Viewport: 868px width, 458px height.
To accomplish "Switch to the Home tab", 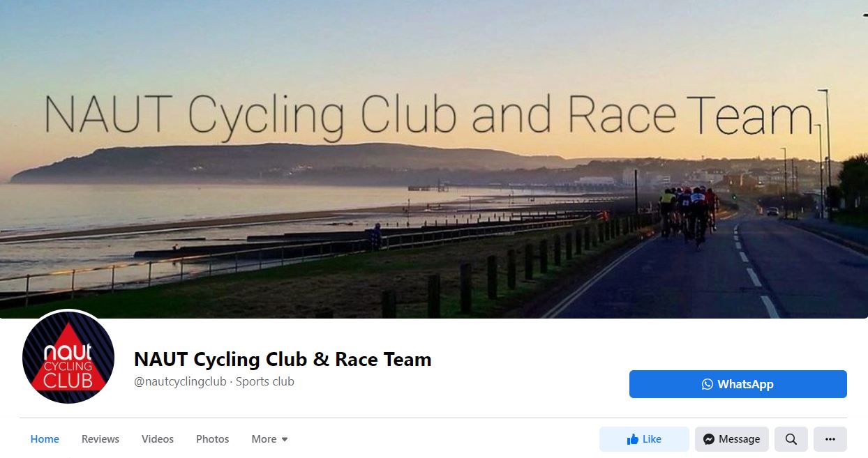I will pos(45,439).
